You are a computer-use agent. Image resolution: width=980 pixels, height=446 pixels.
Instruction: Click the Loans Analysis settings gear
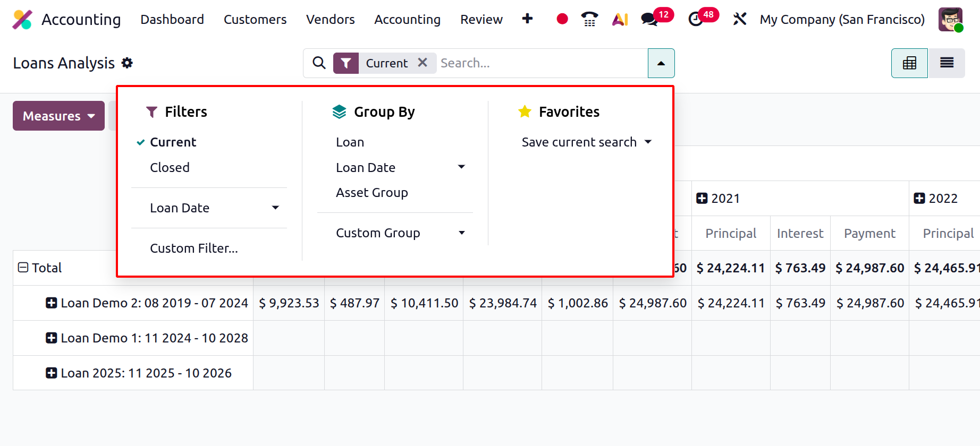(127, 63)
